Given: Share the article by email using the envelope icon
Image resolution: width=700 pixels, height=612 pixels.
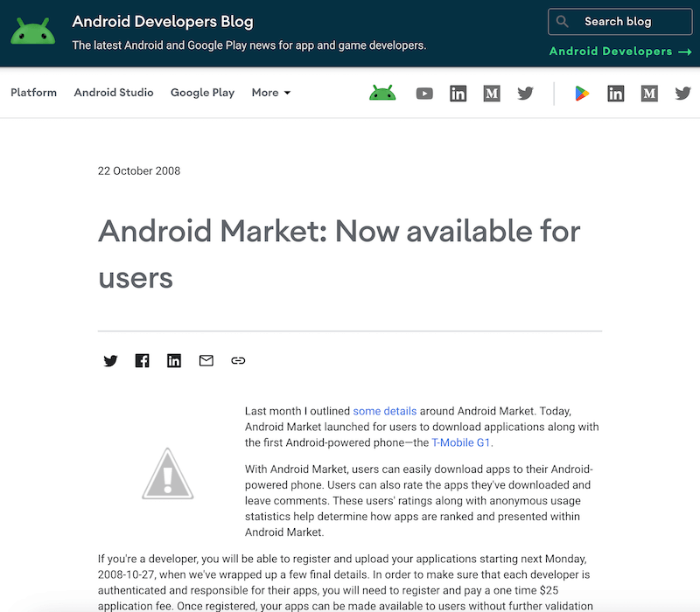Looking at the screenshot, I should 206,360.
